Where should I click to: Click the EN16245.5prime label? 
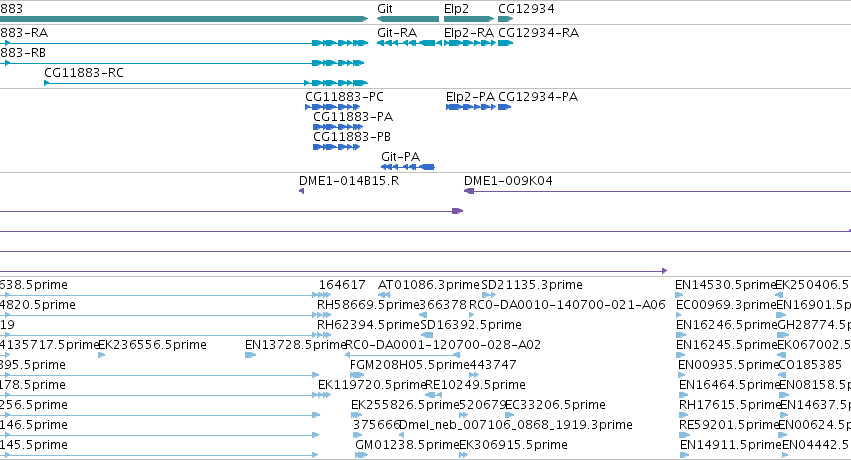726,345
